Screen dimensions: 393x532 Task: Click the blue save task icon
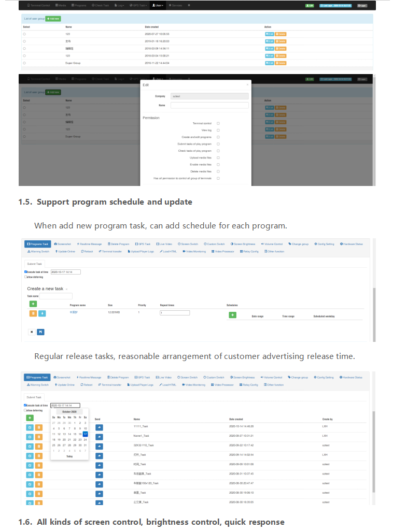(40, 332)
